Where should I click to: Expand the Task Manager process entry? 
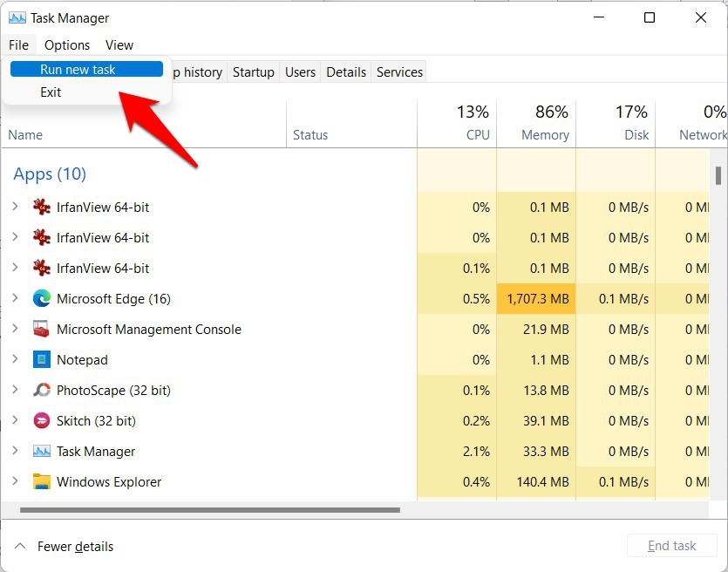(x=15, y=451)
